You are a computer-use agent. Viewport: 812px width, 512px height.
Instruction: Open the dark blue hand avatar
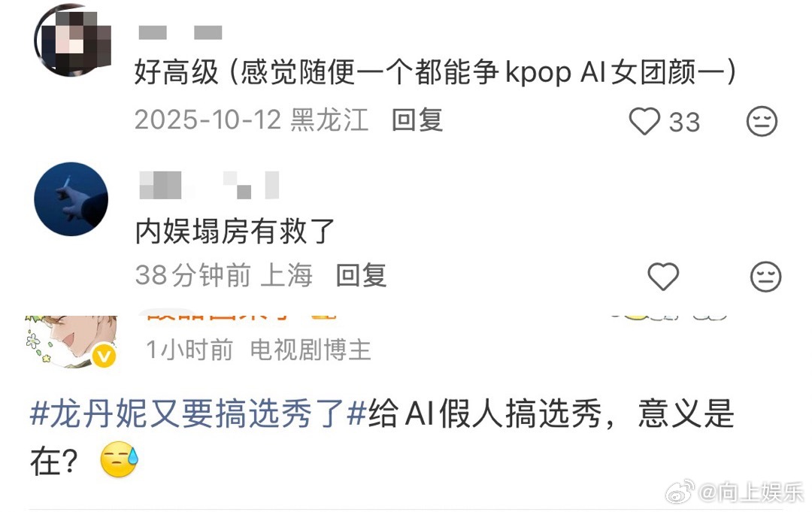pos(71,199)
